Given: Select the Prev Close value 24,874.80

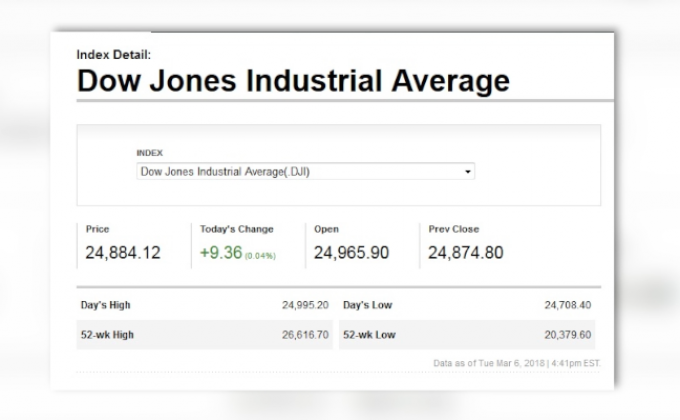Looking at the screenshot, I should (466, 253).
